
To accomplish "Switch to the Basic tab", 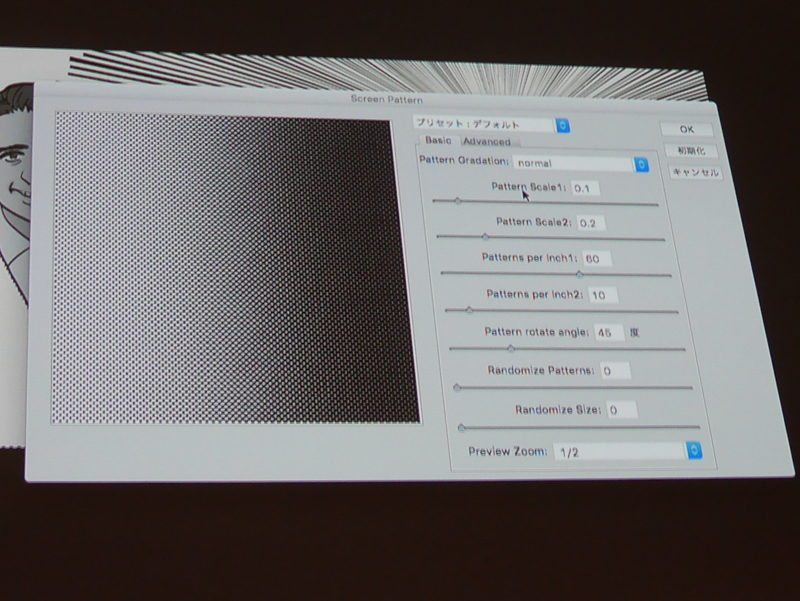I will (438, 140).
